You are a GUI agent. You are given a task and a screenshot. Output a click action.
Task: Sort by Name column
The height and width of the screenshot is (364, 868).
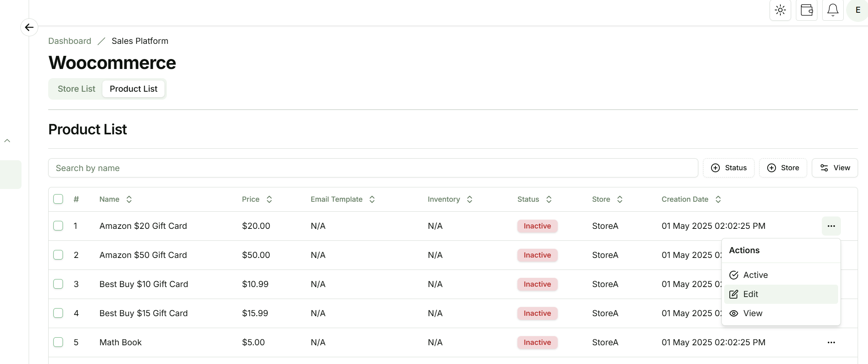[116, 199]
